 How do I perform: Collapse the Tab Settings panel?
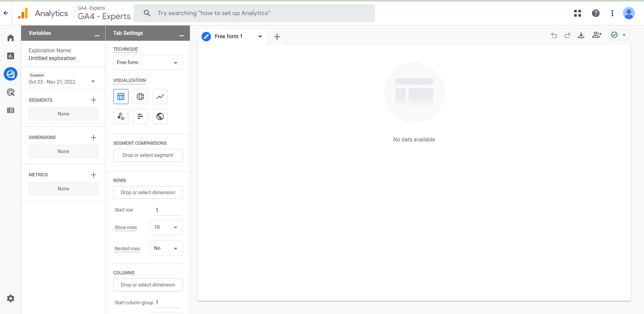pyautogui.click(x=182, y=35)
